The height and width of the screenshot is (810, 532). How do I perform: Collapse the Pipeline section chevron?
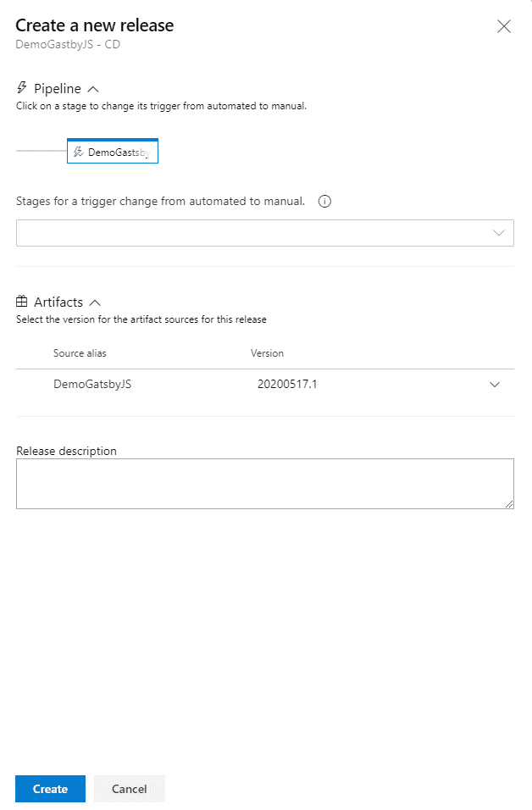[x=93, y=89]
